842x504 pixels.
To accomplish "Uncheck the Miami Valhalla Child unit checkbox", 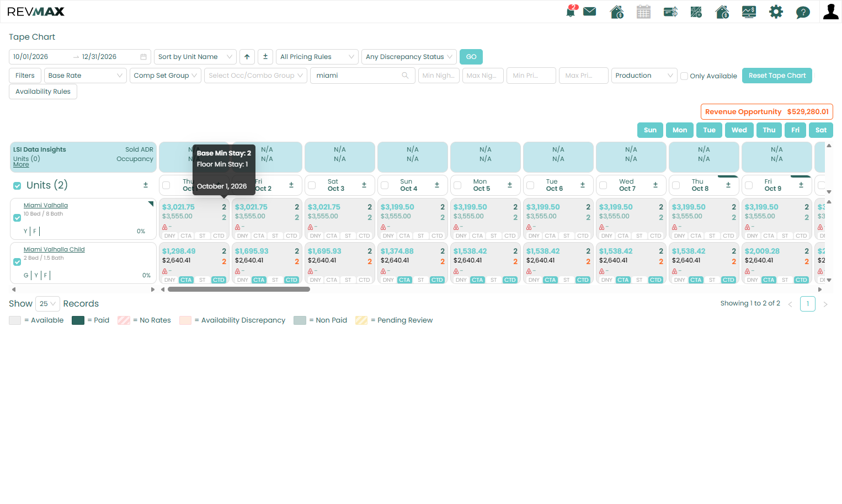I will coord(17,262).
